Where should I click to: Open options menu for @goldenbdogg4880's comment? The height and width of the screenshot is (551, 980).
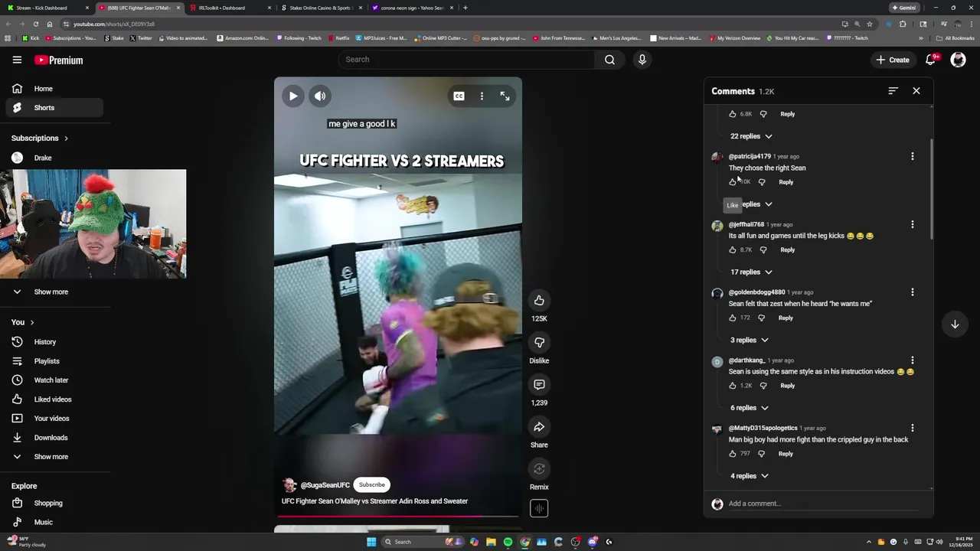tap(912, 292)
